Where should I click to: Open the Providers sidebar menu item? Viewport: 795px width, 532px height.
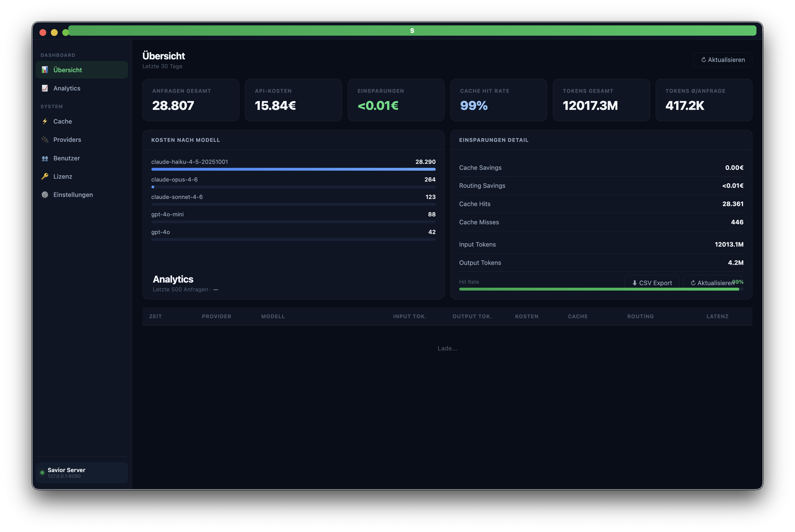(67, 140)
